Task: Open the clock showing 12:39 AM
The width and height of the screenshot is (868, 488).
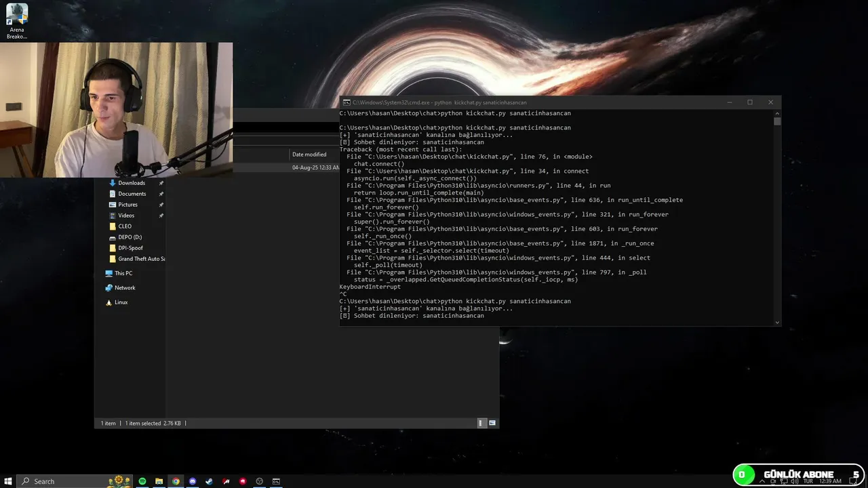Action: 830,481
